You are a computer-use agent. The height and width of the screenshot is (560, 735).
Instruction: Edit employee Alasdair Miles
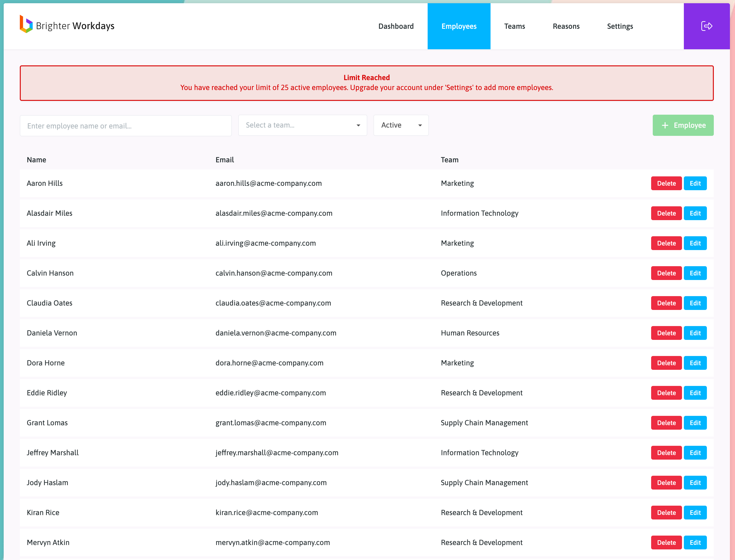(695, 213)
